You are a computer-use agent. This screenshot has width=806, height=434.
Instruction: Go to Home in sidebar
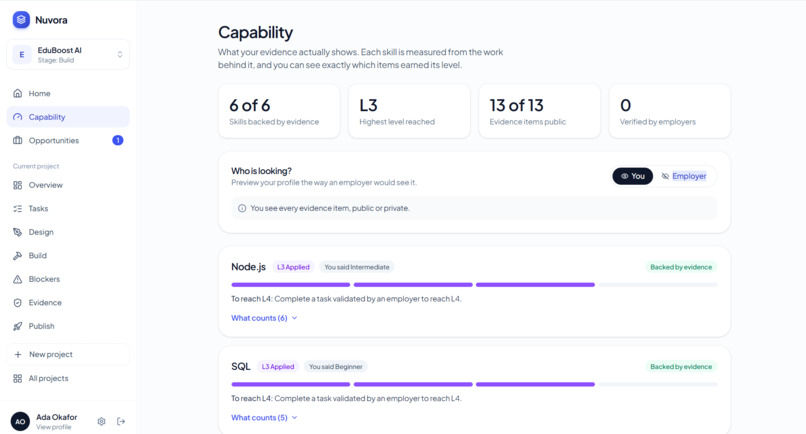[68, 93]
